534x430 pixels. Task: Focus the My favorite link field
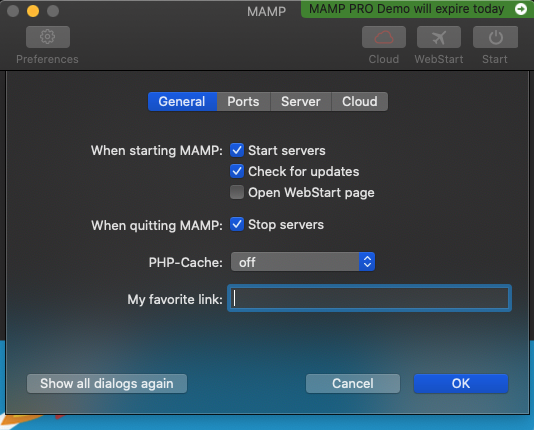point(370,298)
